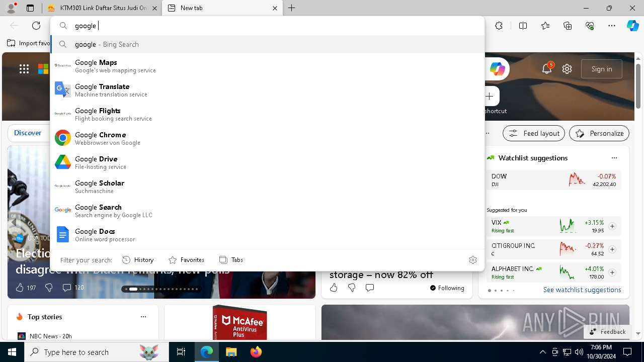
Task: Click taskbar search box
Action: point(97,352)
